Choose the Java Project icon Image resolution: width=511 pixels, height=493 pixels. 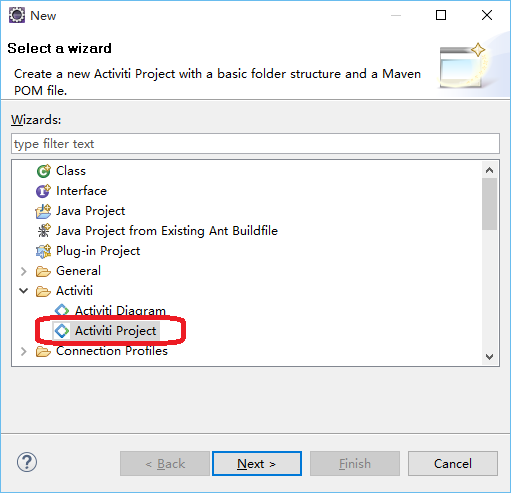pyautogui.click(x=43, y=211)
